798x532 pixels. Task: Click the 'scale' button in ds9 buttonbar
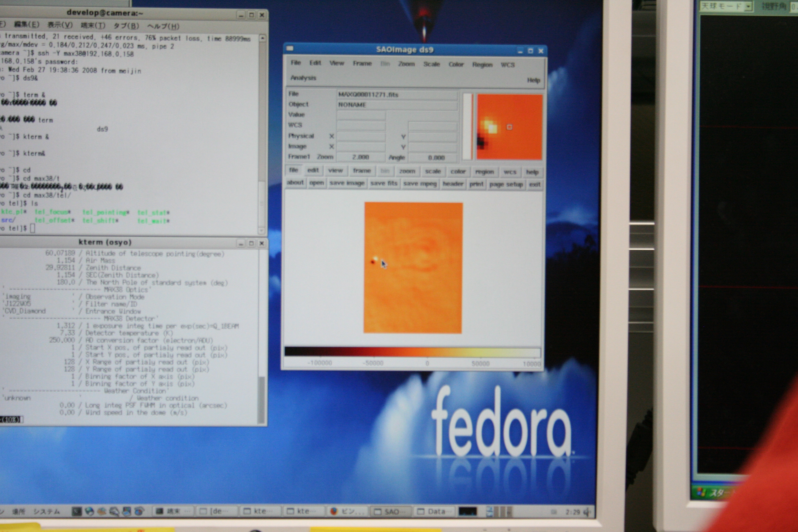coord(433,171)
